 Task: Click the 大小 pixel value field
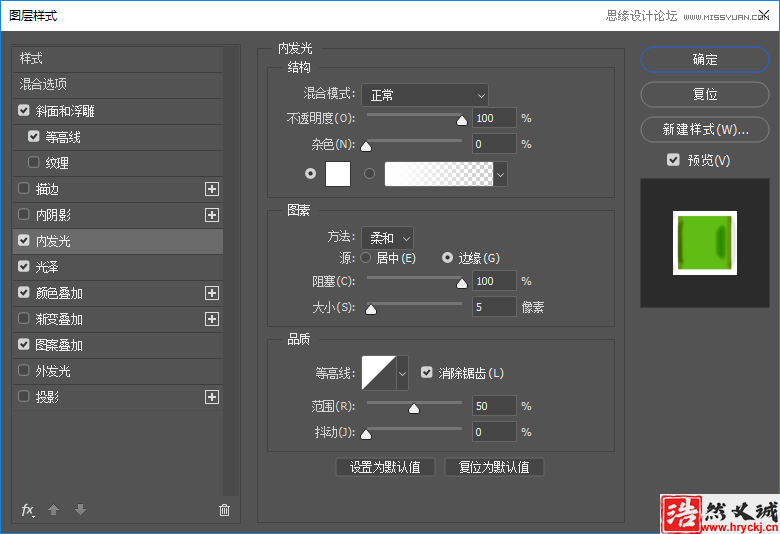click(494, 307)
